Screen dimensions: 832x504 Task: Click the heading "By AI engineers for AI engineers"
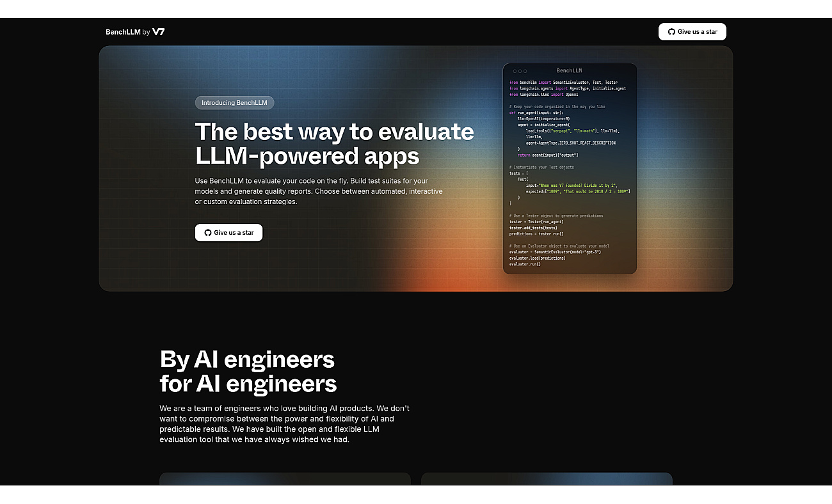tap(248, 371)
